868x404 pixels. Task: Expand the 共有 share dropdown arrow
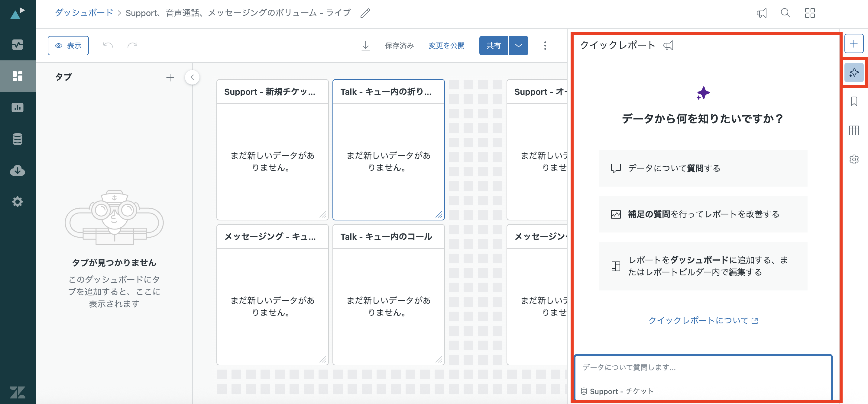point(518,46)
